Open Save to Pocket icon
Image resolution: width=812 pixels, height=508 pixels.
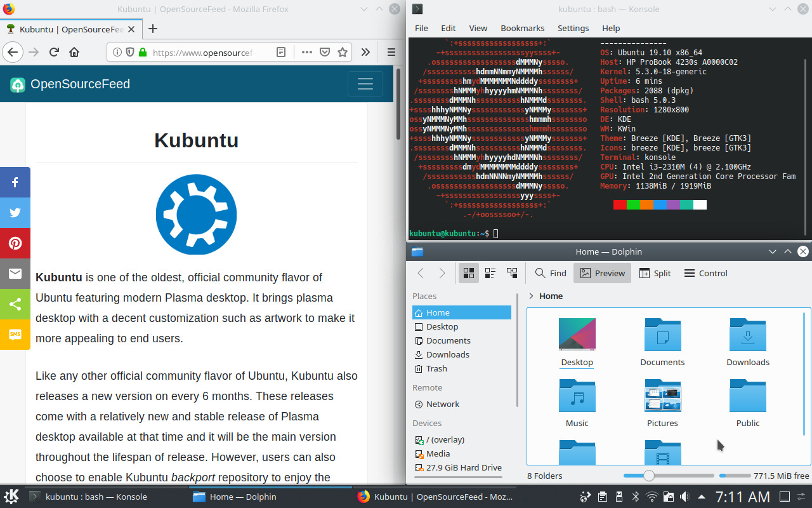(324, 52)
